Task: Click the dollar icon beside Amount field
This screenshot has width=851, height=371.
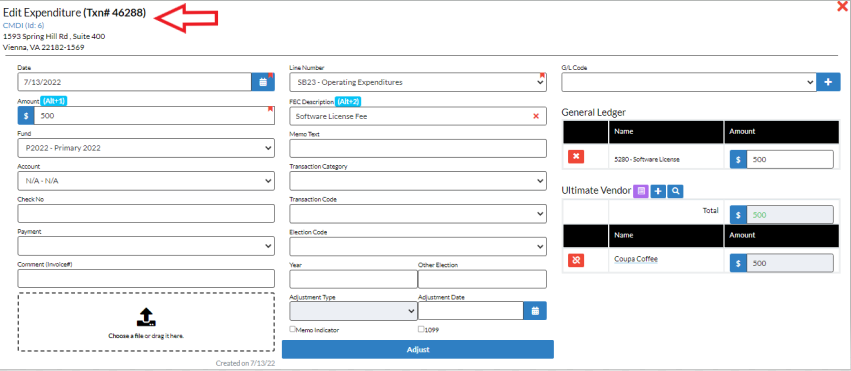Action: 26,116
